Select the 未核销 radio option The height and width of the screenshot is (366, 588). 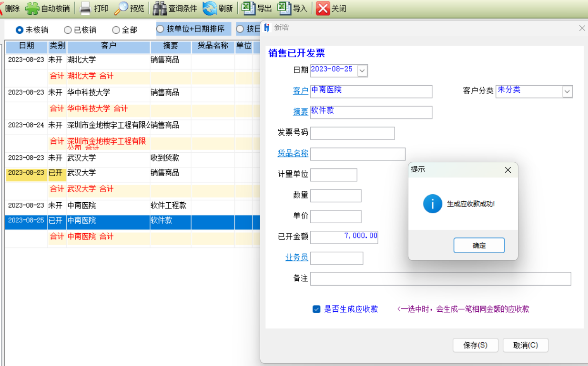tap(20, 30)
